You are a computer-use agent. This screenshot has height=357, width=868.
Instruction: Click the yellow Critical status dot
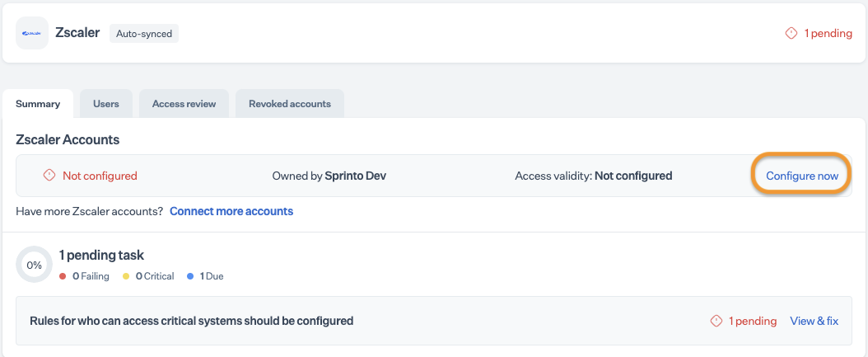click(126, 276)
